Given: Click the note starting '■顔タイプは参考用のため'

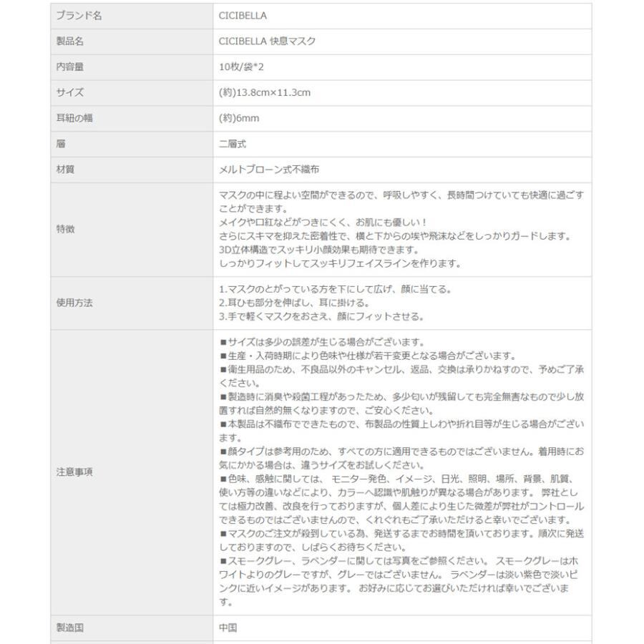Looking at the screenshot, I should (x=401, y=459).
